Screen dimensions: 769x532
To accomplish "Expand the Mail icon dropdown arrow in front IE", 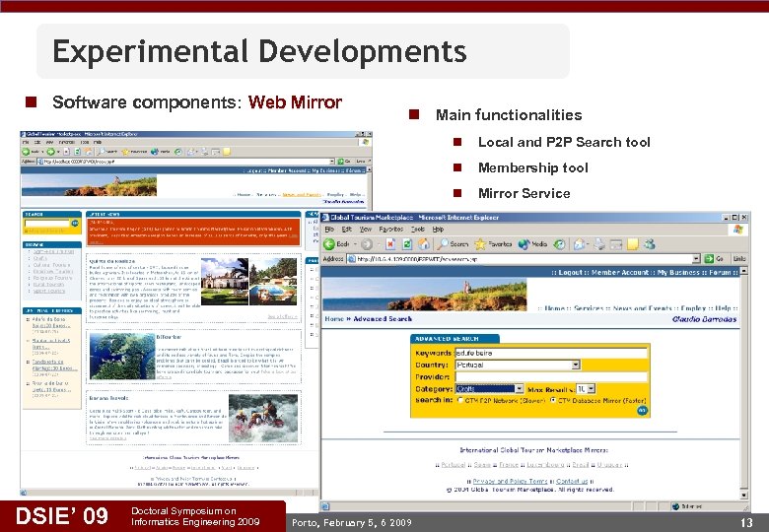I will (588, 244).
